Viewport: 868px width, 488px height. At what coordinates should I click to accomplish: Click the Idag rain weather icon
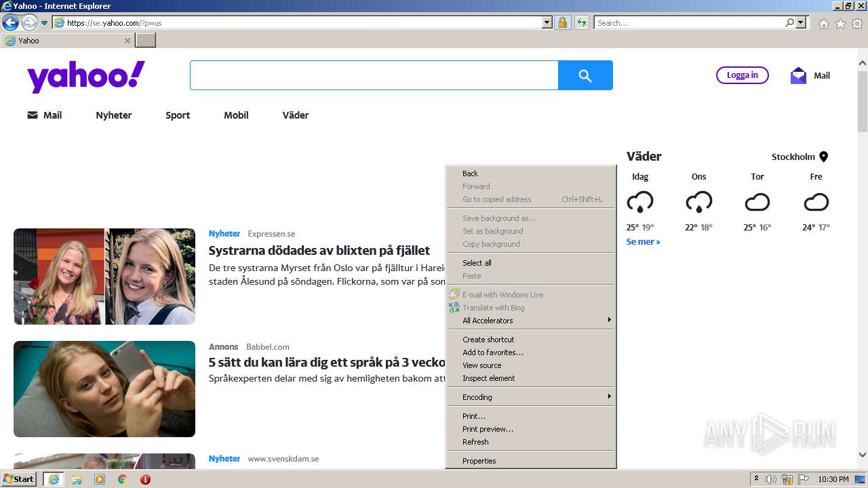[x=640, y=202]
